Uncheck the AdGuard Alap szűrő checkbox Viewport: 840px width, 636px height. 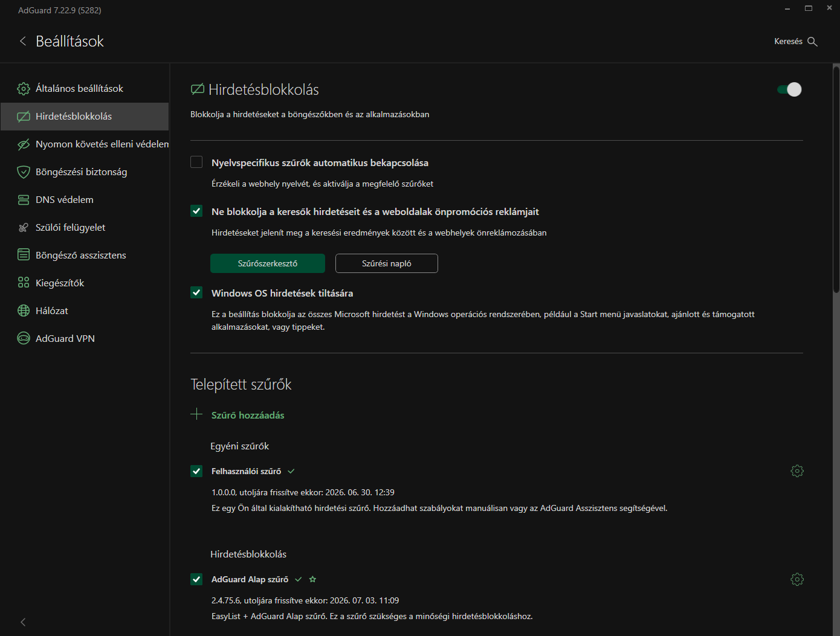196,579
